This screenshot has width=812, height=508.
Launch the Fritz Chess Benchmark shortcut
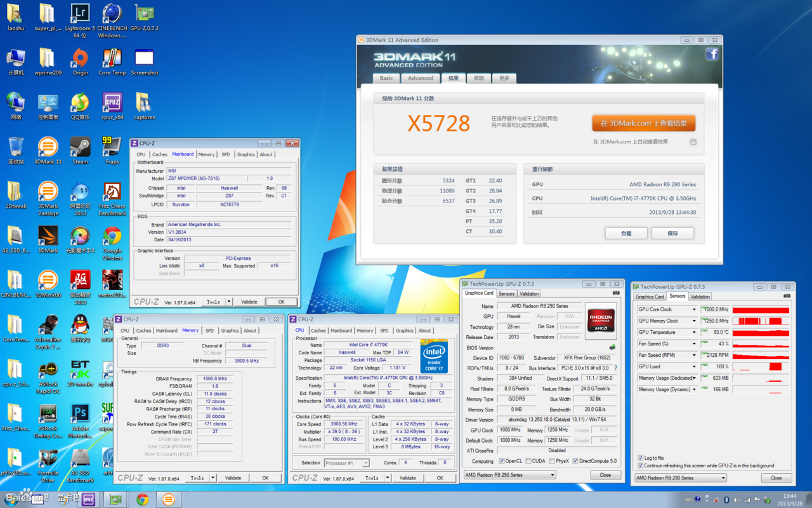112,199
